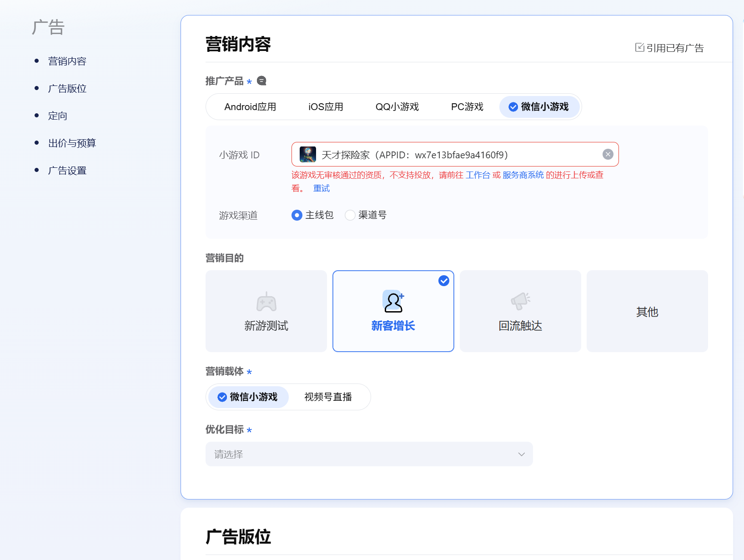Viewport: 744px width, 560px height.
Task: Click the 小游戏 ID input field
Action: click(455, 154)
